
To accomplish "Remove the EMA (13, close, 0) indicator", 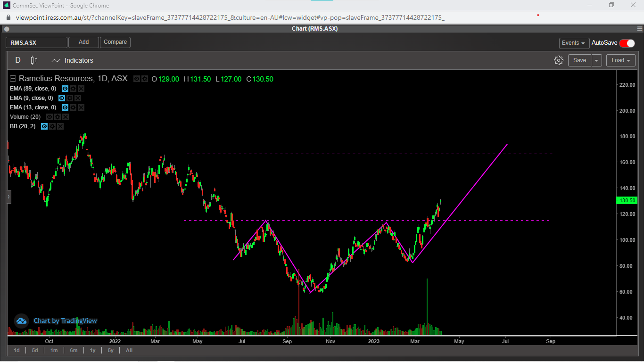I will 81,107.
